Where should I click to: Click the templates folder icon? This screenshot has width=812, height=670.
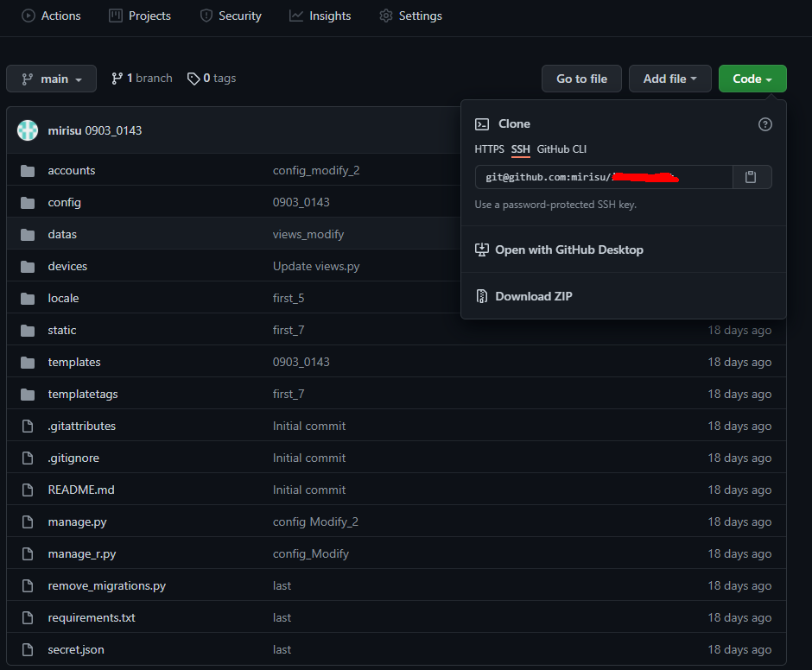[28, 363]
